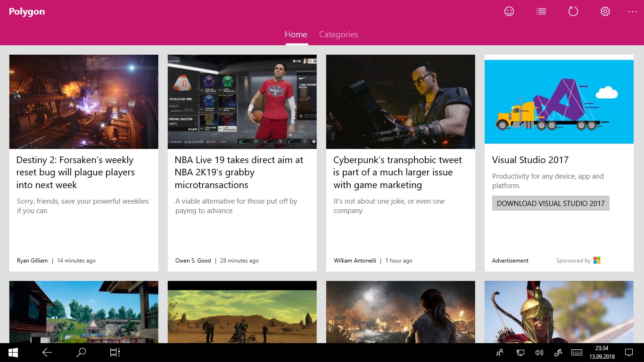Open headline 'Cyberpunk's transphobic tweet'
This screenshot has width=644, height=362.
pos(397,173)
